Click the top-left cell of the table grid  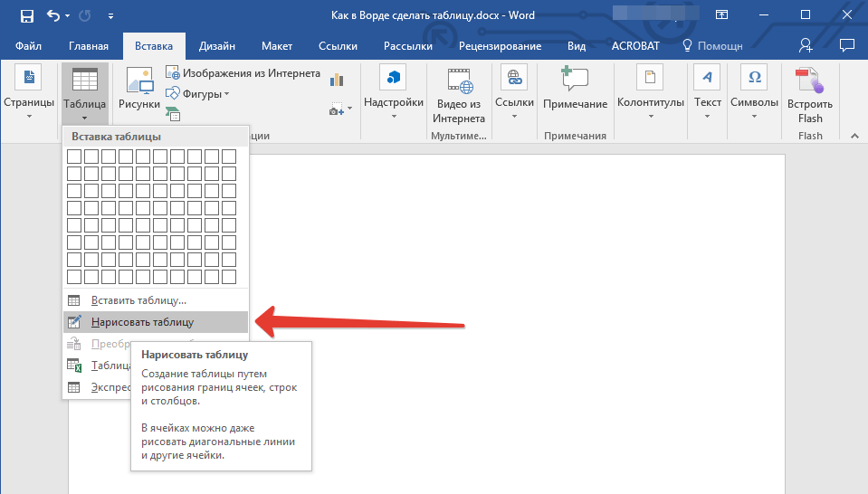coord(74,157)
